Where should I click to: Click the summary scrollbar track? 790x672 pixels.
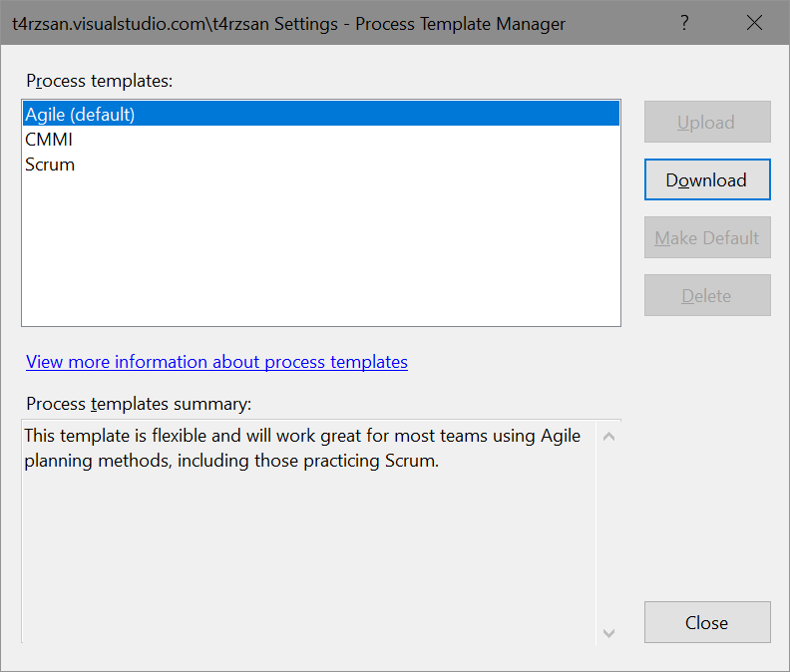pyautogui.click(x=609, y=534)
